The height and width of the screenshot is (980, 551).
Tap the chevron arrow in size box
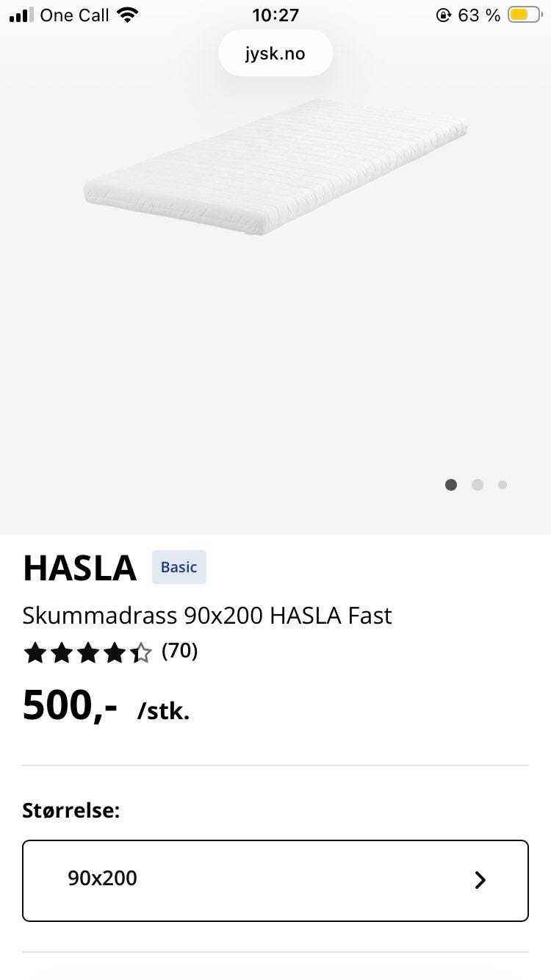[480, 880]
